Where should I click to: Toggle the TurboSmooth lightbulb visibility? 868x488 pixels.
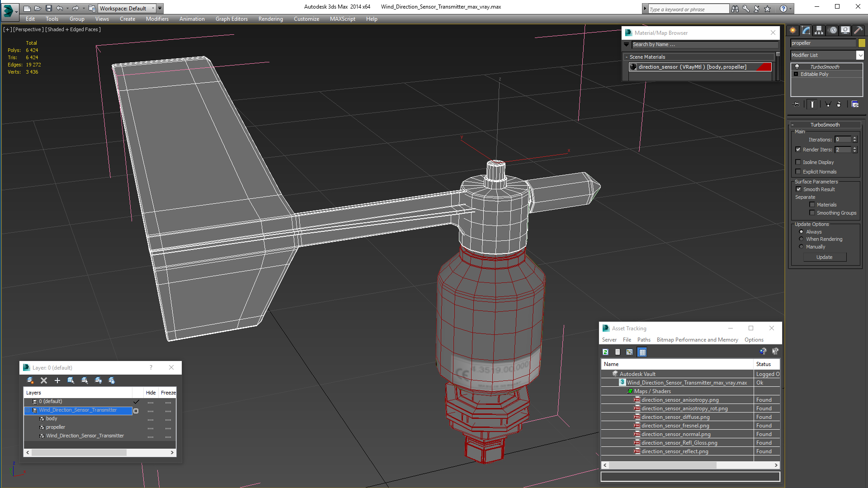coord(797,67)
